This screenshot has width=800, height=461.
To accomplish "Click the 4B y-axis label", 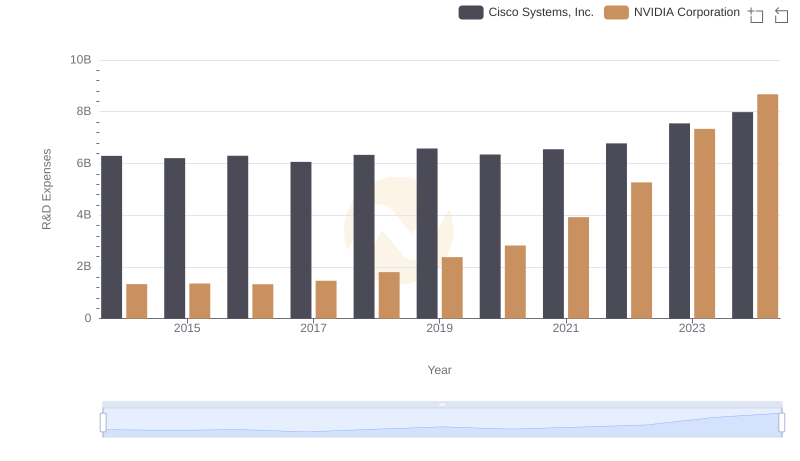I will click(84, 215).
